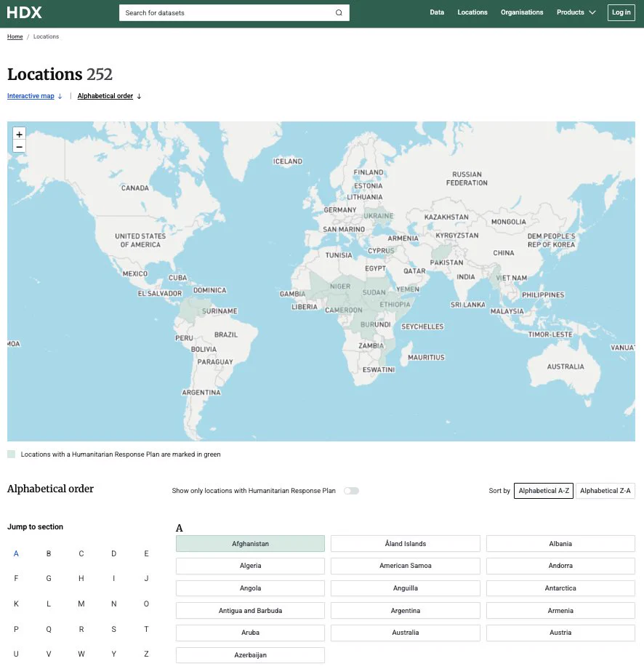Viewport: 644px width, 669px height.
Task: Jump to section P
Action: click(16, 629)
